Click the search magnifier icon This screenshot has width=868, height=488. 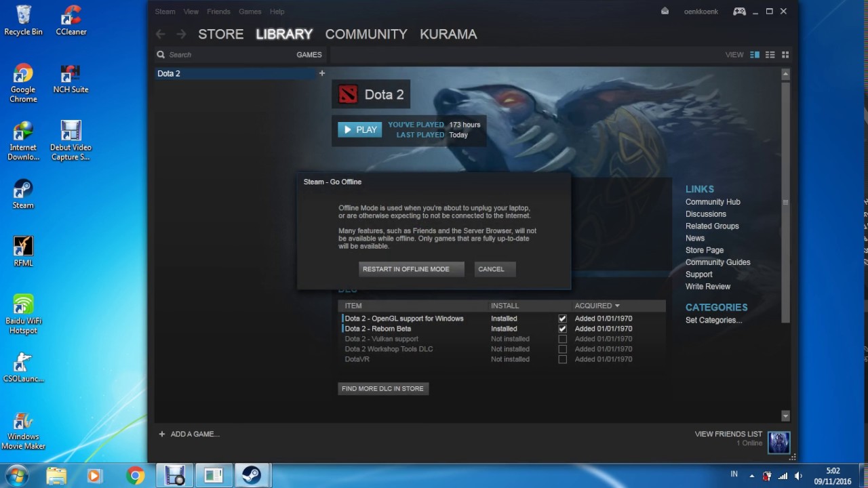click(x=161, y=55)
